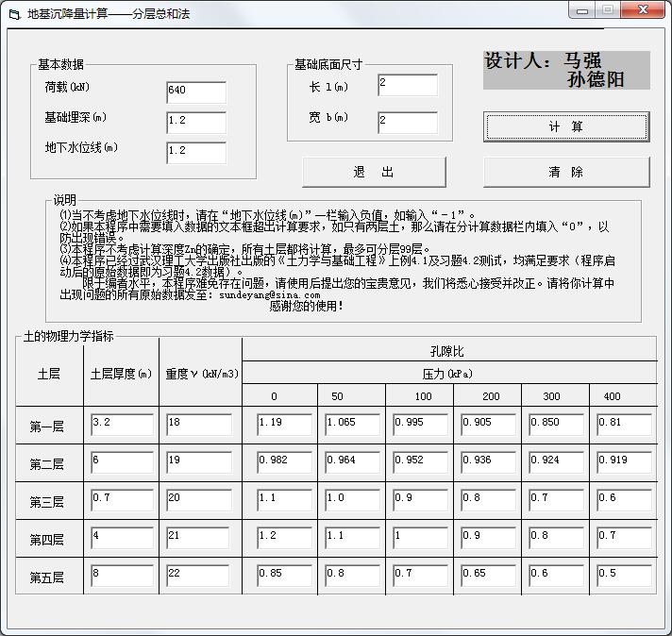
Task: Click the 孔隙比 column header
Action: [x=447, y=351]
